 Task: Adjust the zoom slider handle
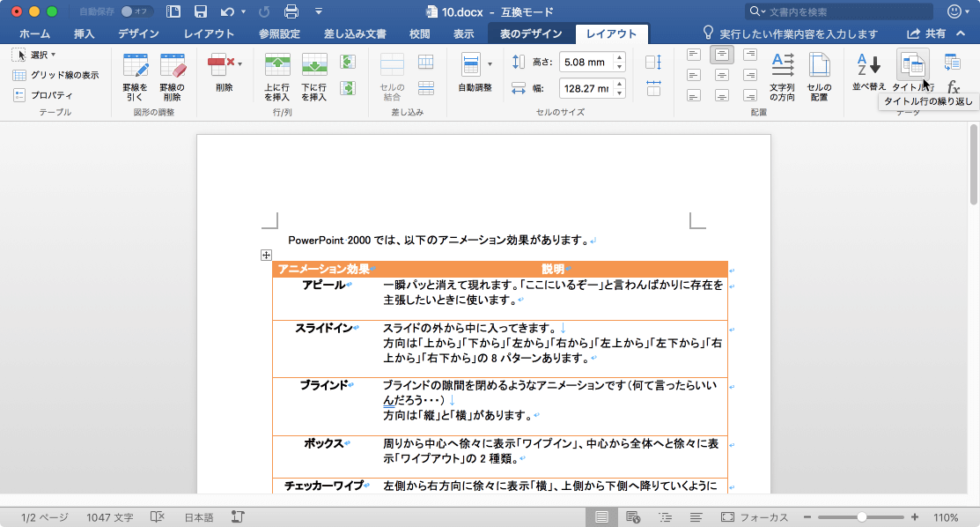862,517
